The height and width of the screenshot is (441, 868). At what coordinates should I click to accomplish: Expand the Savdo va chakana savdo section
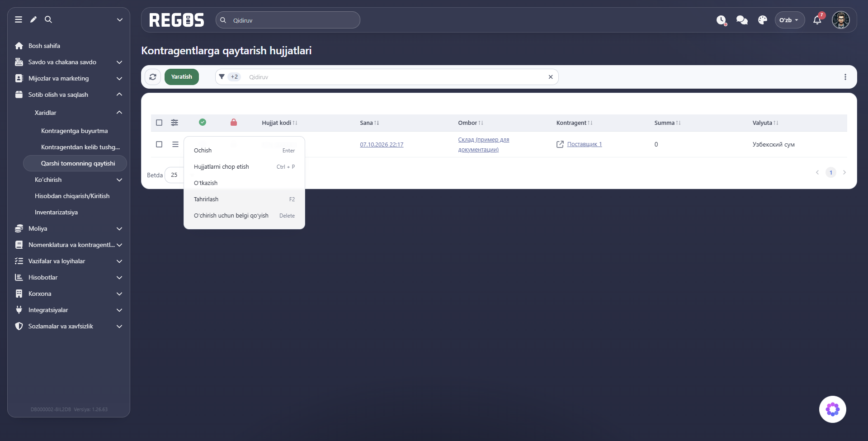[x=69, y=62]
